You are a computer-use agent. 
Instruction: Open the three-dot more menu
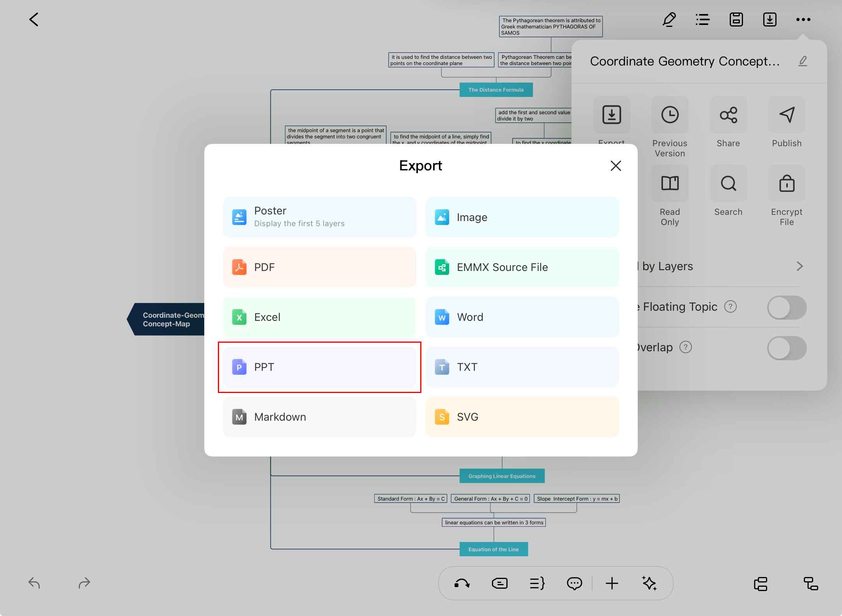pos(803,19)
